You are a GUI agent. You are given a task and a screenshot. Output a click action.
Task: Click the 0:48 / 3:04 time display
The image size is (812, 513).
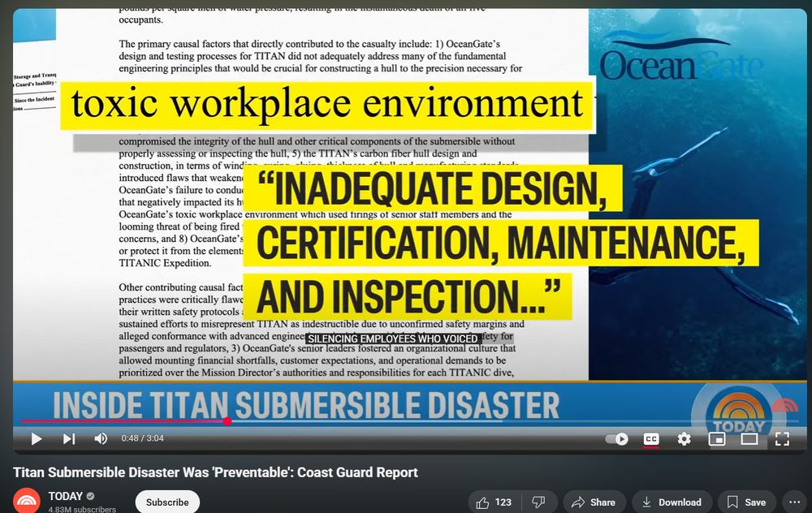(x=142, y=438)
